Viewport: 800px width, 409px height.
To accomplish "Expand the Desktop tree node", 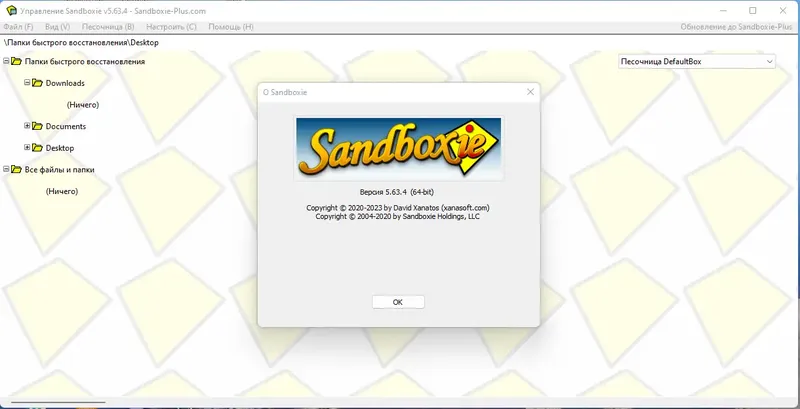I will pos(27,147).
